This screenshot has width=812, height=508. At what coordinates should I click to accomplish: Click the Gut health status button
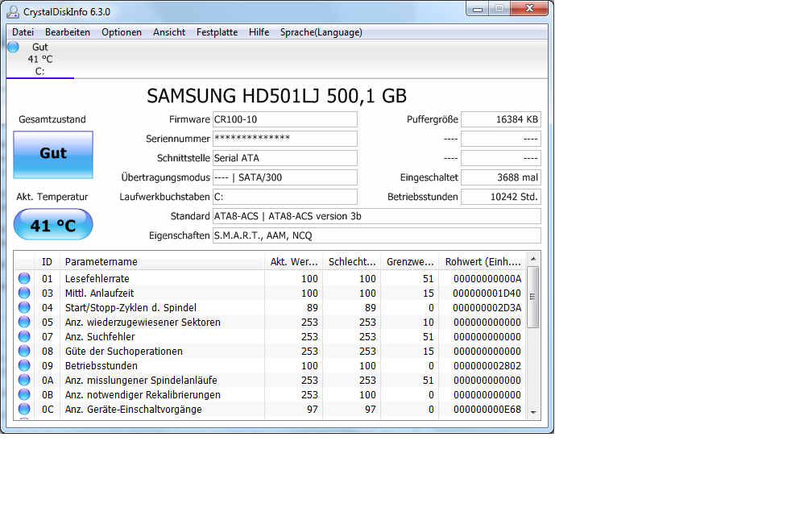(x=53, y=155)
